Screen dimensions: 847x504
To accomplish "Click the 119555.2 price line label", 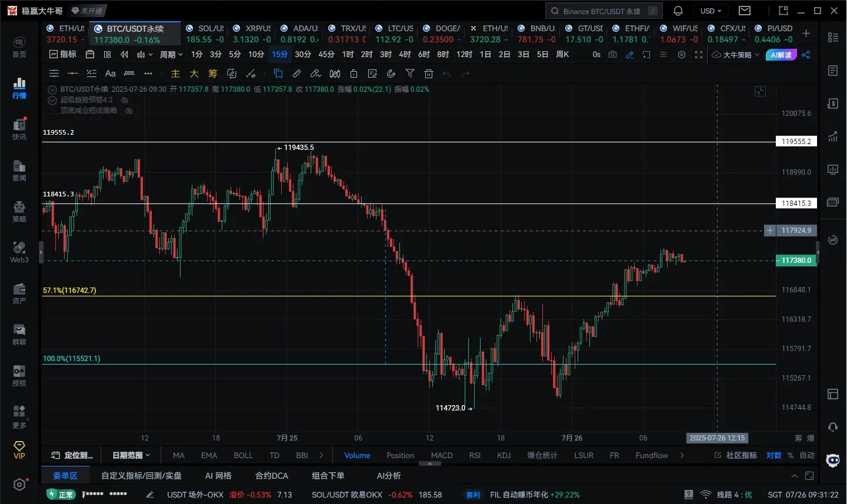I will [796, 141].
